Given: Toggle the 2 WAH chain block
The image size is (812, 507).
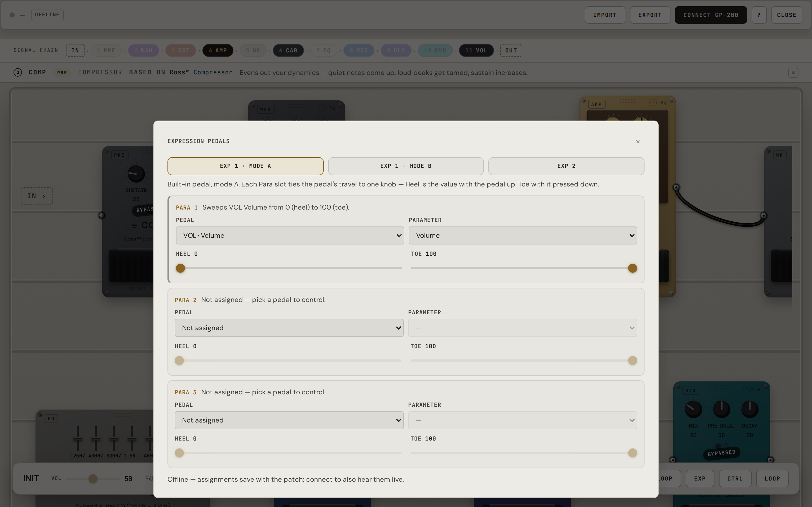Looking at the screenshot, I should tap(143, 50).
